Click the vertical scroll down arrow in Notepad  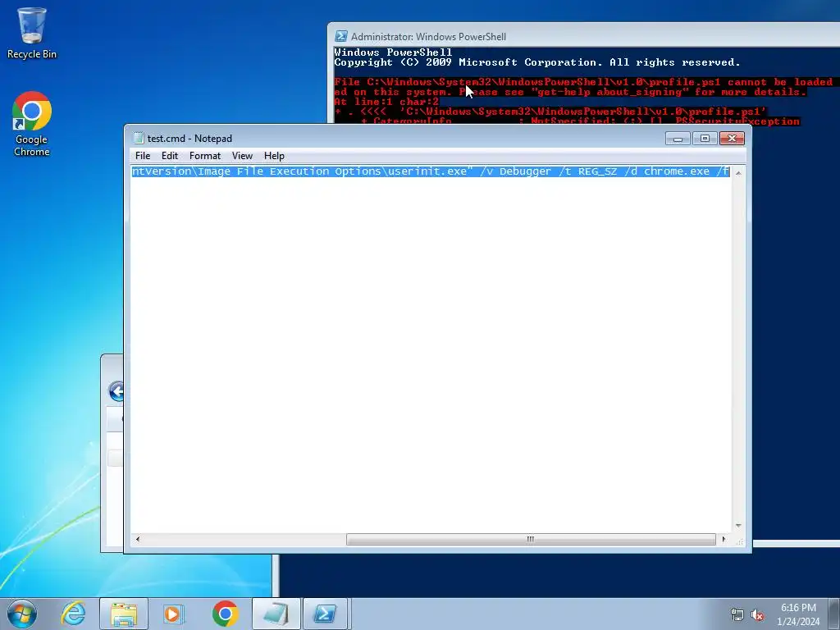(738, 526)
